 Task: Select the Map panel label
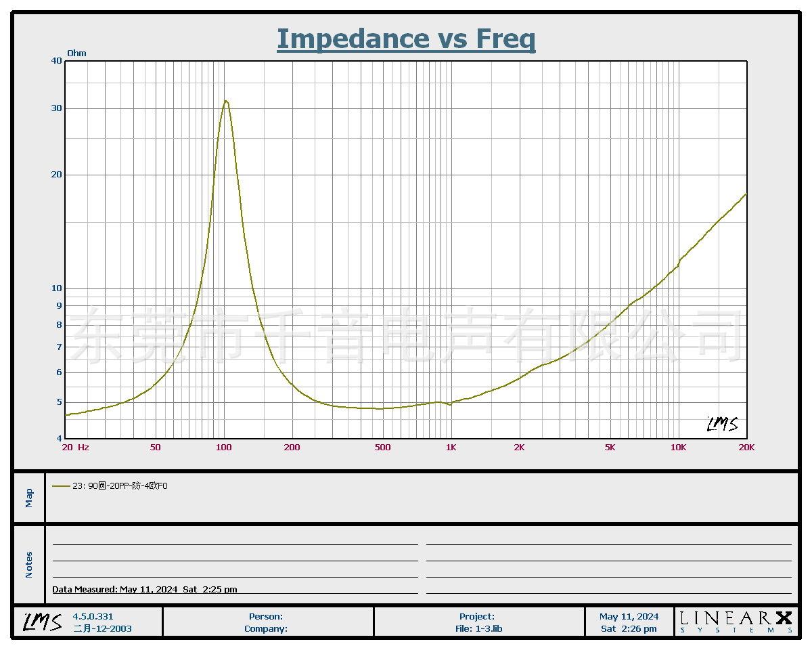pos(29,498)
